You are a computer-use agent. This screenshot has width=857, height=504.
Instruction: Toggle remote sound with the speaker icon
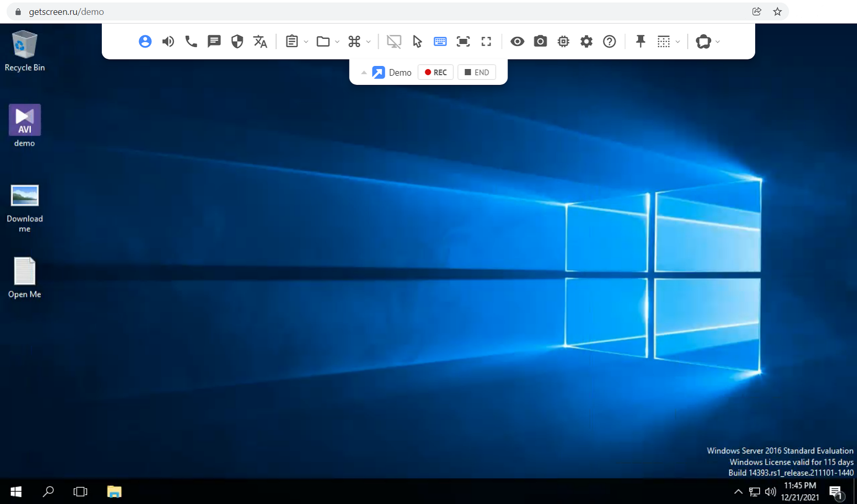point(168,41)
